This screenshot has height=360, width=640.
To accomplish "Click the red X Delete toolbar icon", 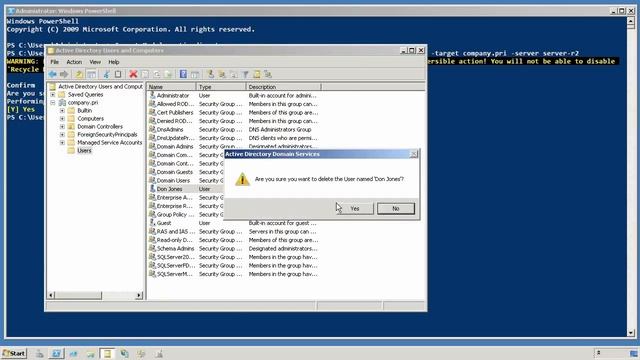I will pos(133,74).
